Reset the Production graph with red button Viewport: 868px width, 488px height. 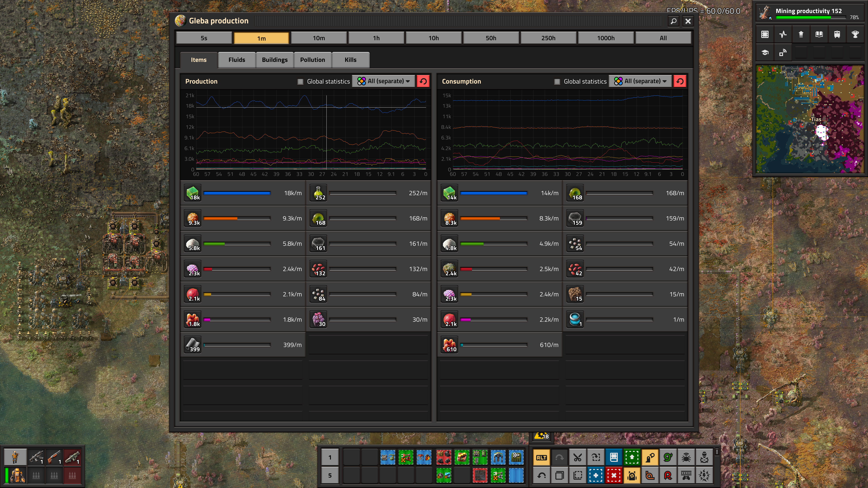pos(423,81)
